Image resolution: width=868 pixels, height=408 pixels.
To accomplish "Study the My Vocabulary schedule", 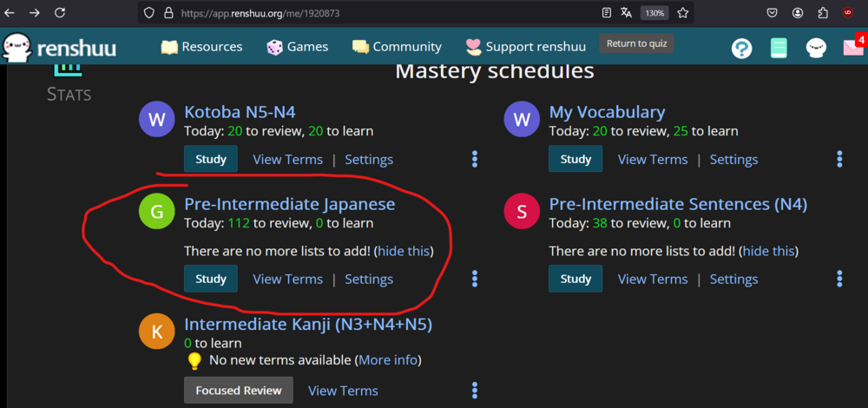I will [575, 159].
